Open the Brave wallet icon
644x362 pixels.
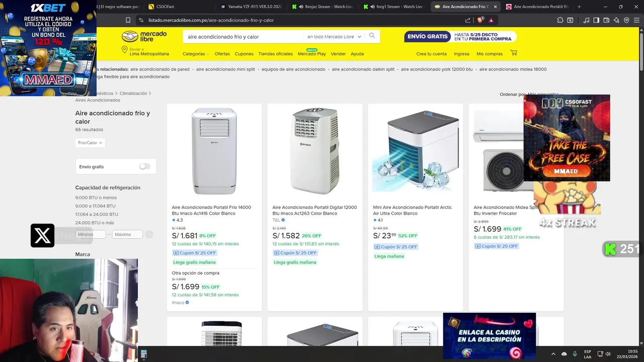point(606,20)
